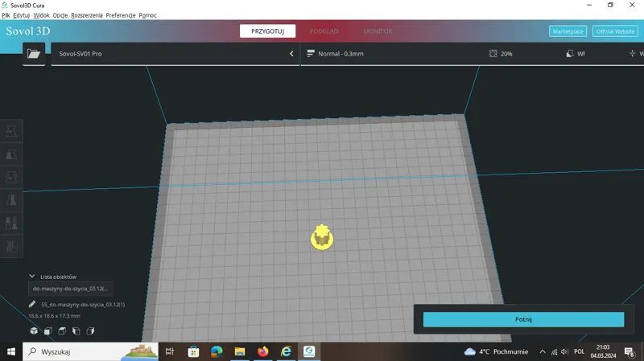Click the profile layers icon beside Normal
The height and width of the screenshot is (361, 644).
point(311,54)
